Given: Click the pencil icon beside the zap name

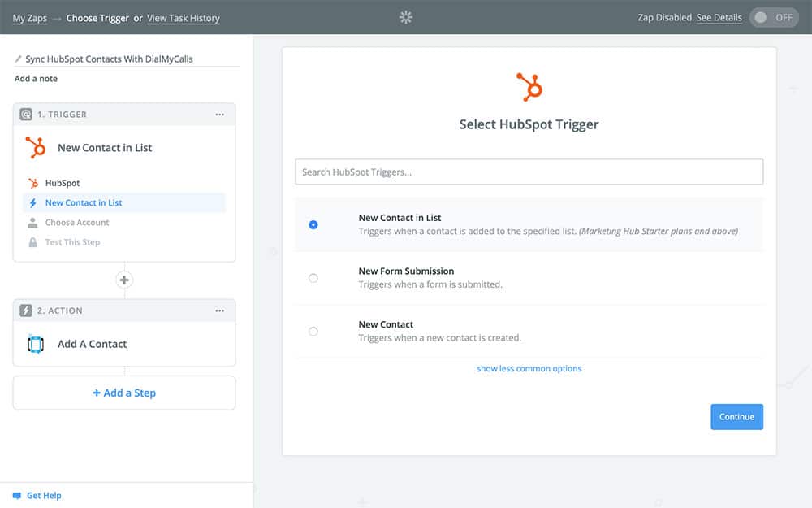Looking at the screenshot, I should [19, 59].
